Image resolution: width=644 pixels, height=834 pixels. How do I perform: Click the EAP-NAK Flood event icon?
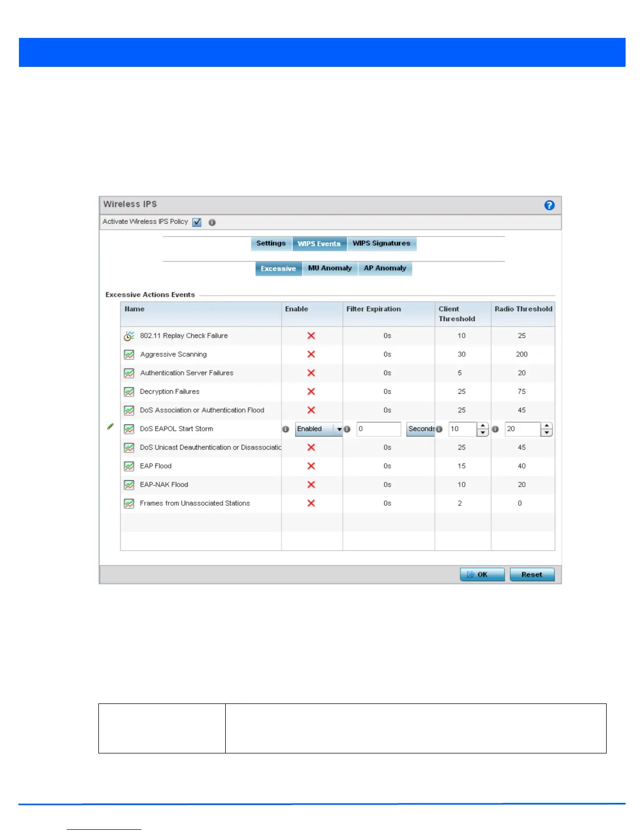[129, 485]
